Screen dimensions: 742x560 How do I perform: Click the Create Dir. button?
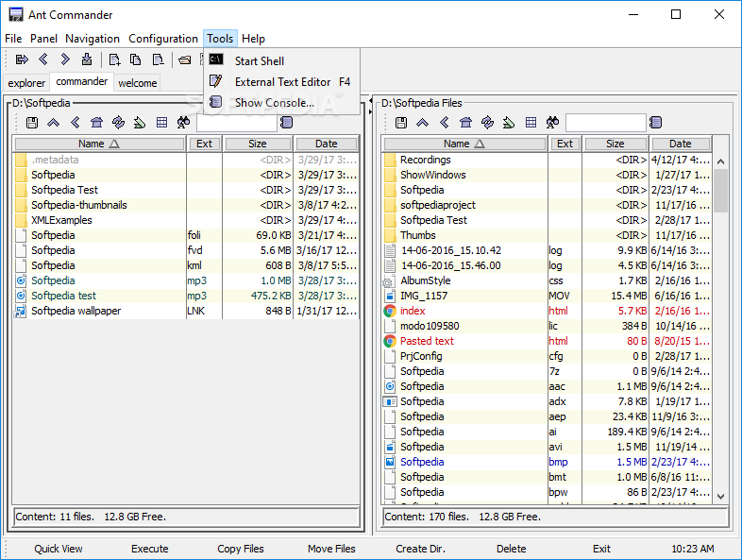click(421, 549)
